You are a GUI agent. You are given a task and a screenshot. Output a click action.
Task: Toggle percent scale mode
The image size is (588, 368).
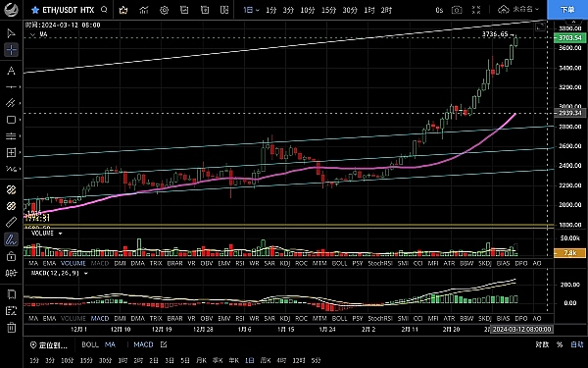pos(560,344)
